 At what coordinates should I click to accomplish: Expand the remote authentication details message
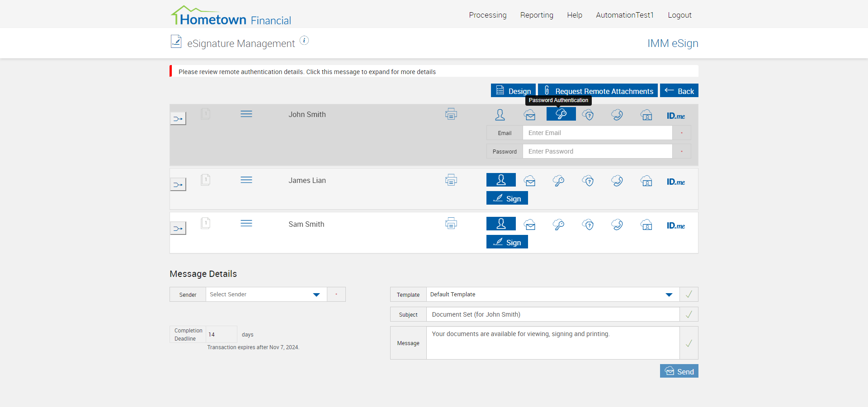click(x=307, y=72)
